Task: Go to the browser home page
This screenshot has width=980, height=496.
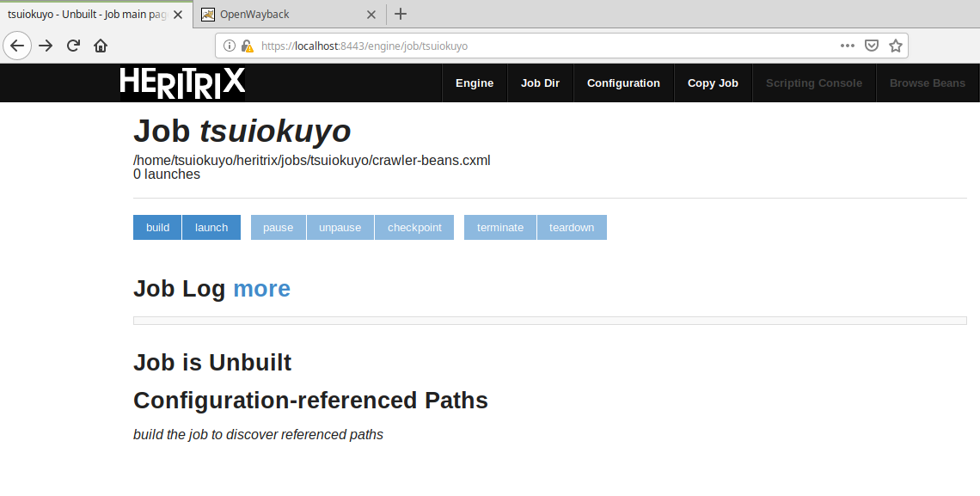Action: 101,46
